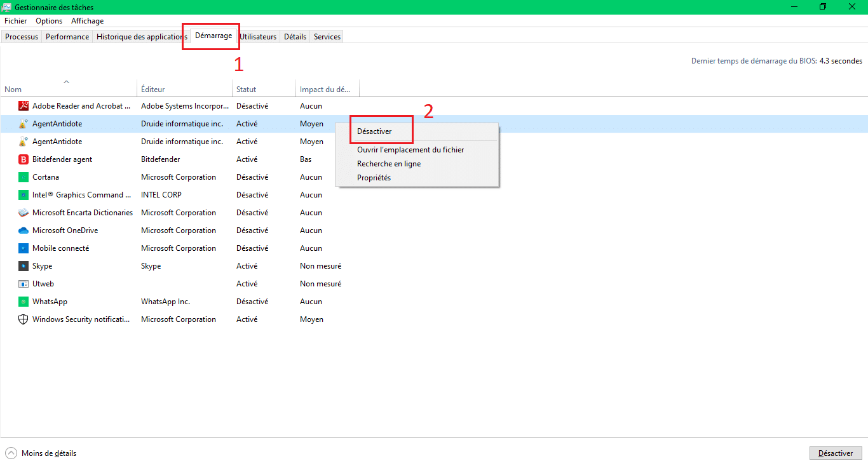Select the Mobile connecté entry
This screenshot has width=868, height=468.
(61, 248)
